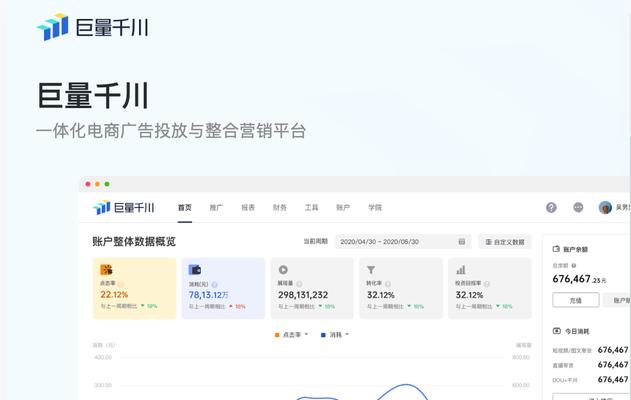The width and height of the screenshot is (631, 400).
Task: Select the blue 消耗 78,13.12万 card
Action: pos(223,288)
